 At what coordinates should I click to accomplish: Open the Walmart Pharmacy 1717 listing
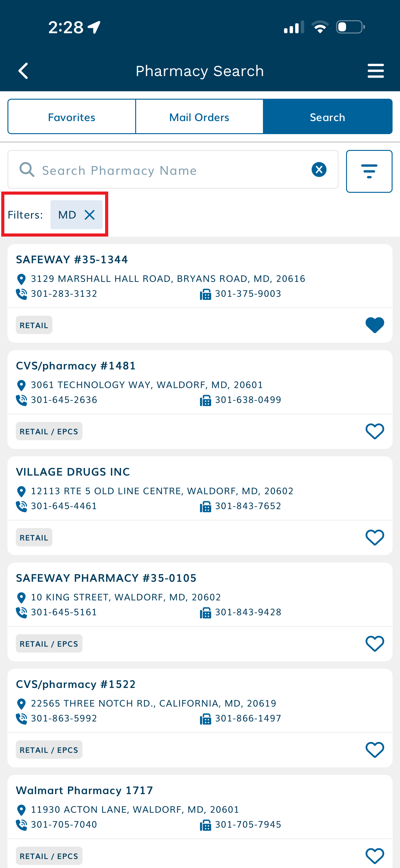click(x=85, y=790)
